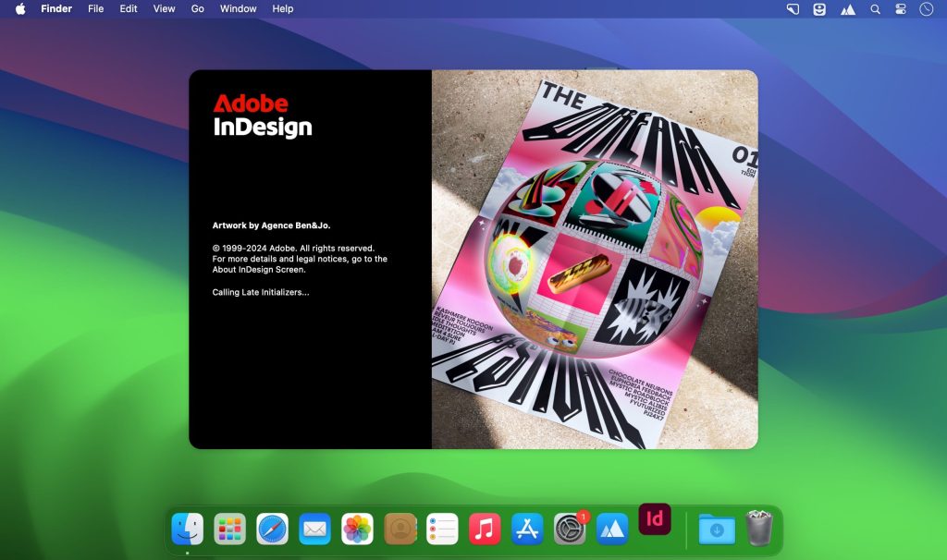
Task: Open the Music app in the dock
Action: click(x=485, y=530)
